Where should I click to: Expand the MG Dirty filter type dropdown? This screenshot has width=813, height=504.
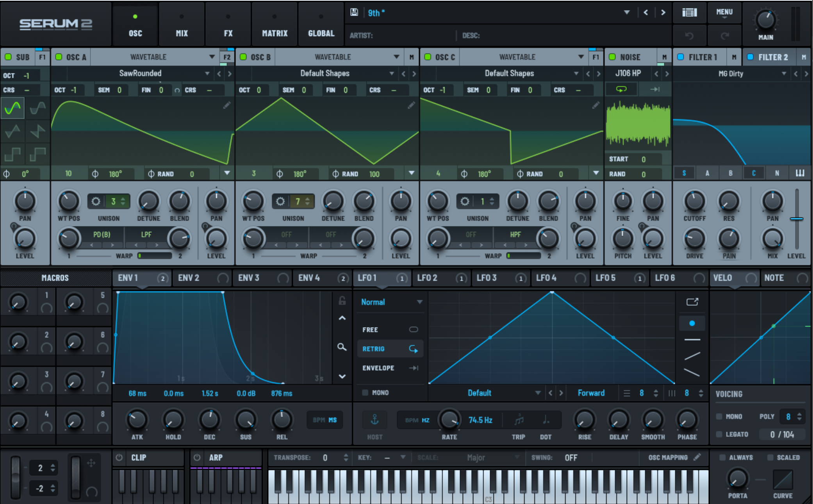tap(784, 73)
